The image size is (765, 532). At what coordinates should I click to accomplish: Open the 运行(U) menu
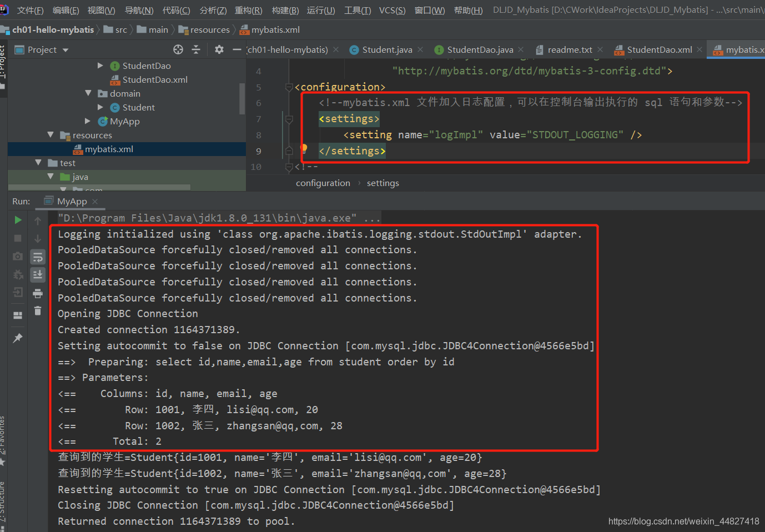tap(321, 11)
